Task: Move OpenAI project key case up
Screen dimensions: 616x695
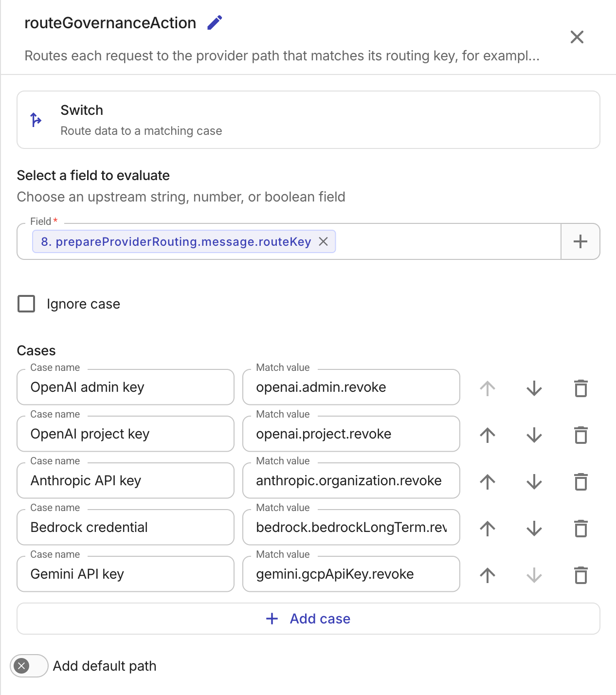Action: [487, 435]
